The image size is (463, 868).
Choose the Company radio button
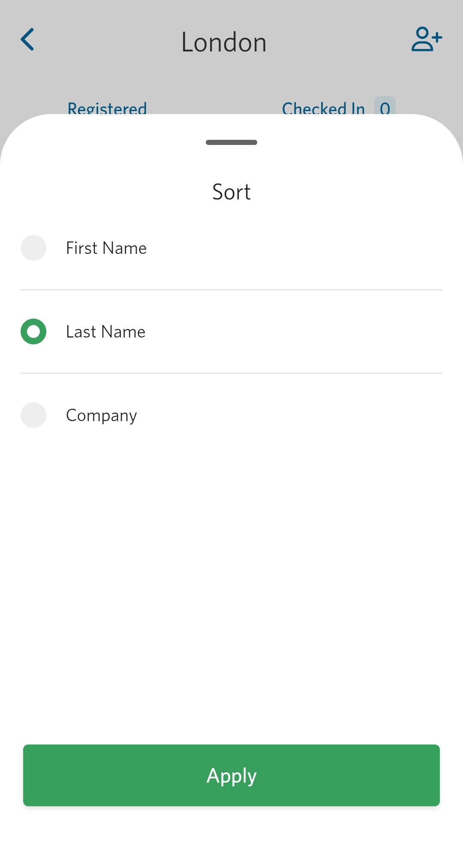click(33, 415)
